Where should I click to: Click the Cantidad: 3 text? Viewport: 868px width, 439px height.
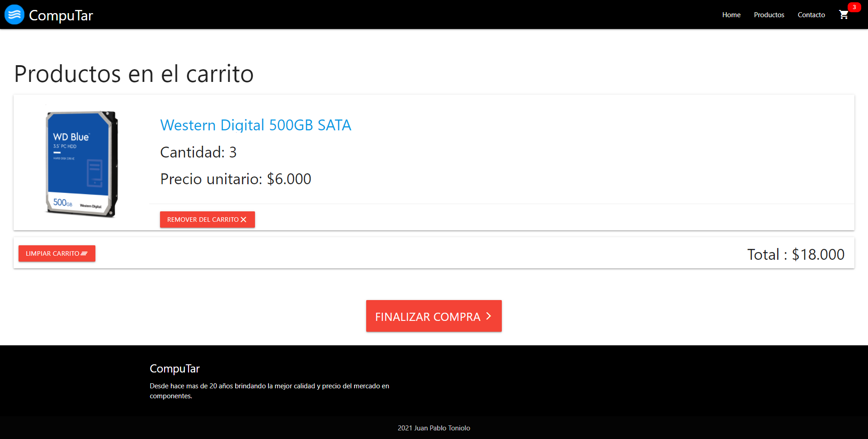pos(198,152)
